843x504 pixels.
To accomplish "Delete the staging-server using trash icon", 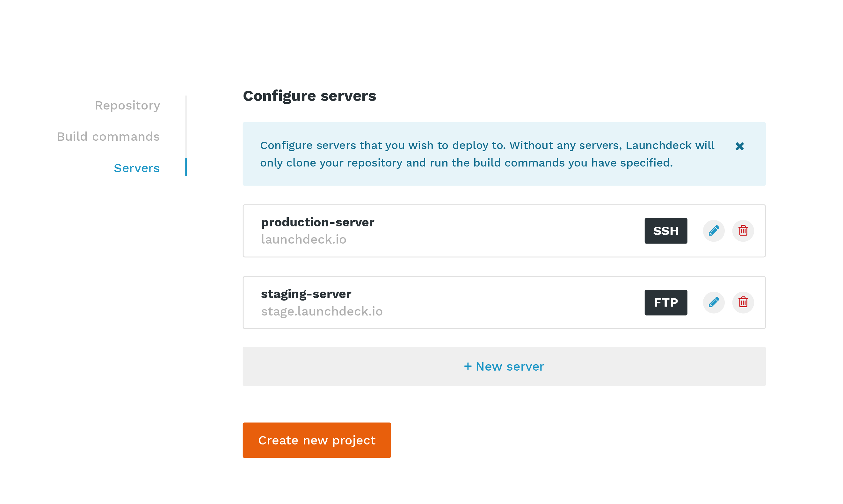I will click(743, 302).
